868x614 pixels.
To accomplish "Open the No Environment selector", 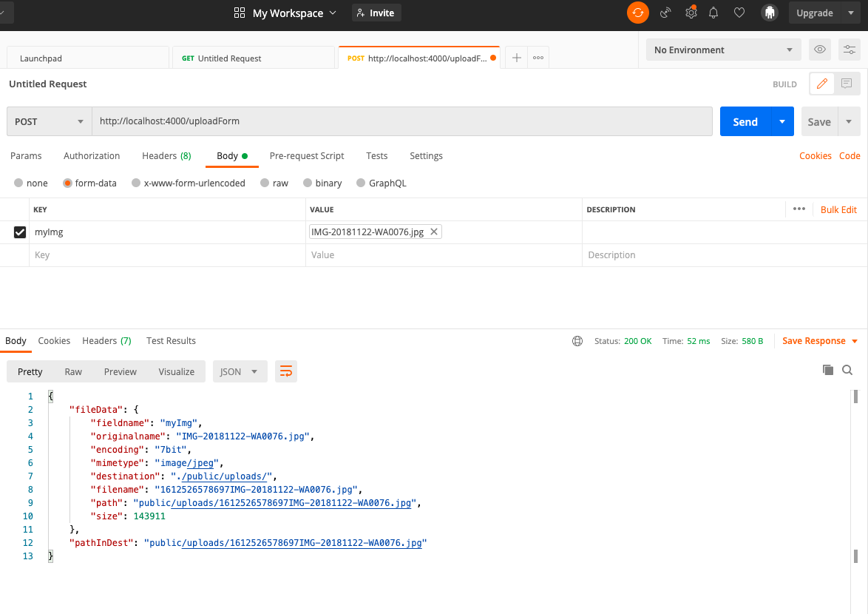I will point(722,50).
